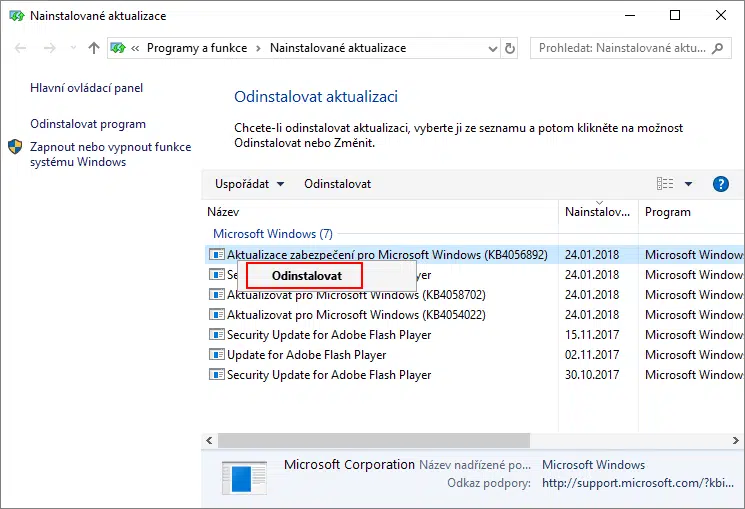Select Aktualizovat pro Microsoft Windows (KB4058702)

[x=356, y=295]
